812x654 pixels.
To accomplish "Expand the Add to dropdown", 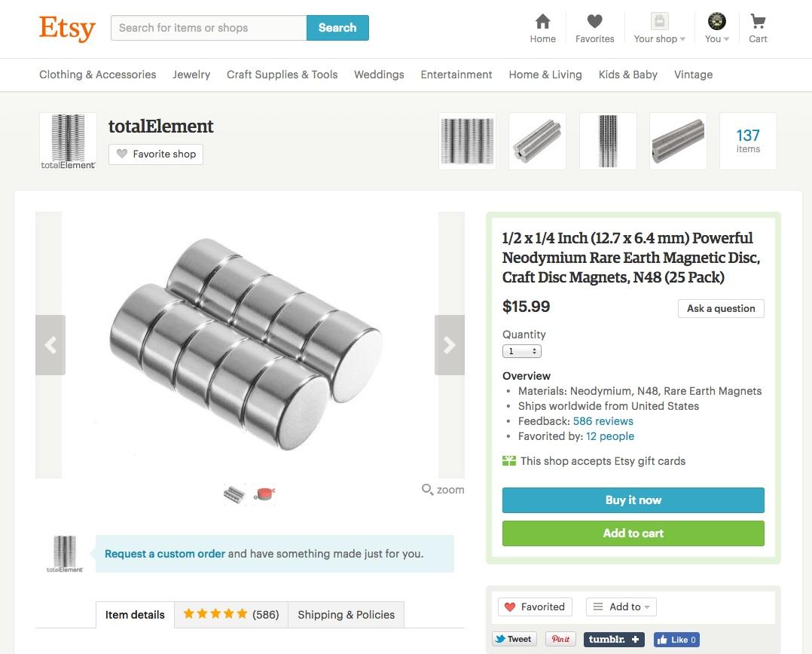I will 621,607.
